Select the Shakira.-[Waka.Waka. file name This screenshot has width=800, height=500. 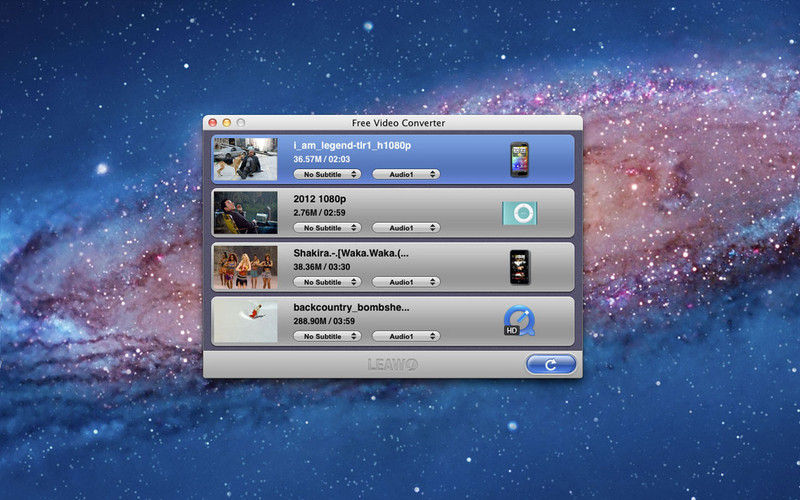[x=350, y=253]
